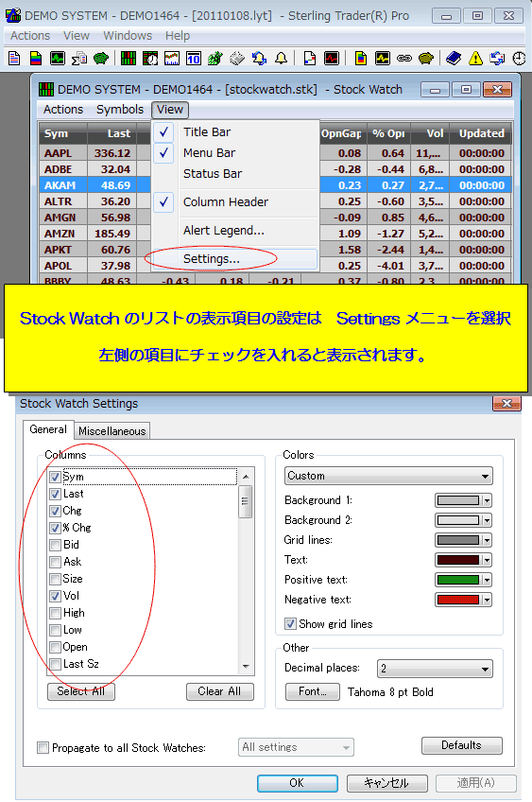The height and width of the screenshot is (802, 532).
Task: Pick the red Negative text color swatch
Action: point(458,600)
